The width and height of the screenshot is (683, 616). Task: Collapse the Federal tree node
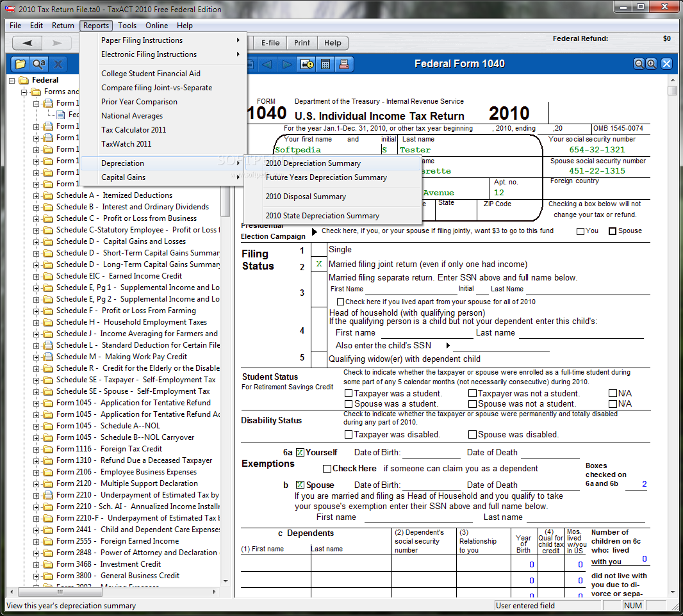12,81
